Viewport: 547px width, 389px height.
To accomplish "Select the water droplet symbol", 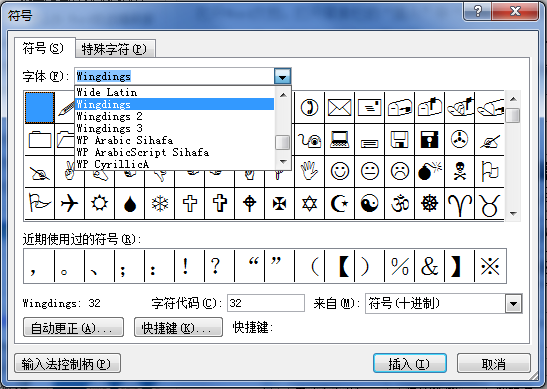I will click(129, 203).
